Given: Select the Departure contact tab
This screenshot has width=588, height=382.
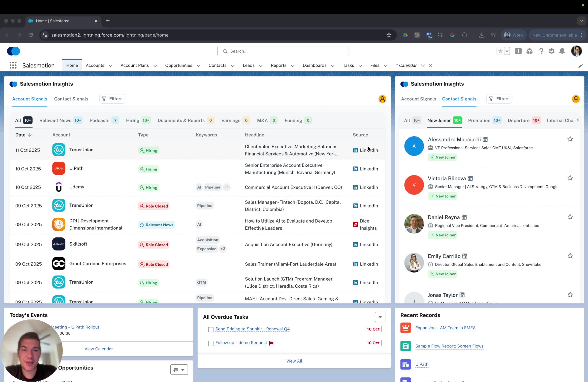Looking at the screenshot, I should 524,120.
